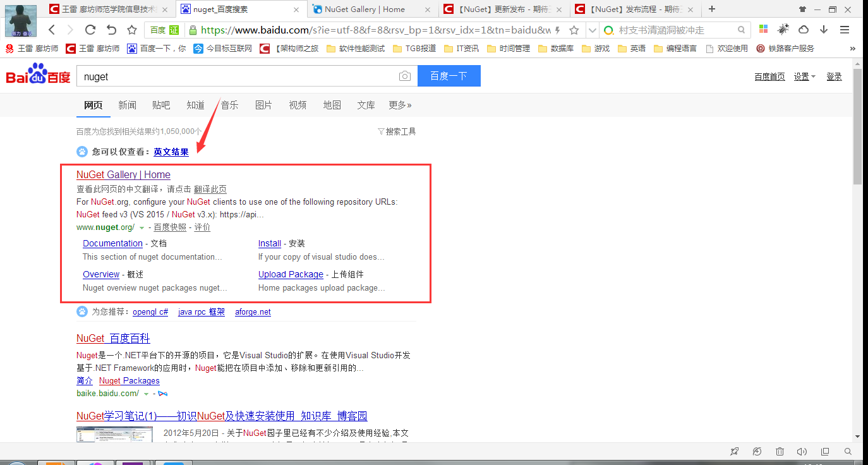Open 百度快照 for nuget.org result
The width and height of the screenshot is (868, 465).
pos(170,227)
